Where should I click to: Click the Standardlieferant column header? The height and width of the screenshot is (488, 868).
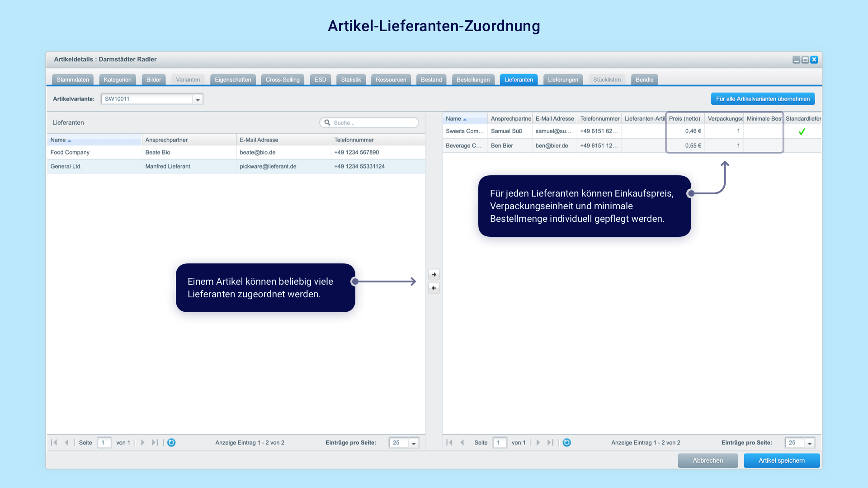[803, 119]
